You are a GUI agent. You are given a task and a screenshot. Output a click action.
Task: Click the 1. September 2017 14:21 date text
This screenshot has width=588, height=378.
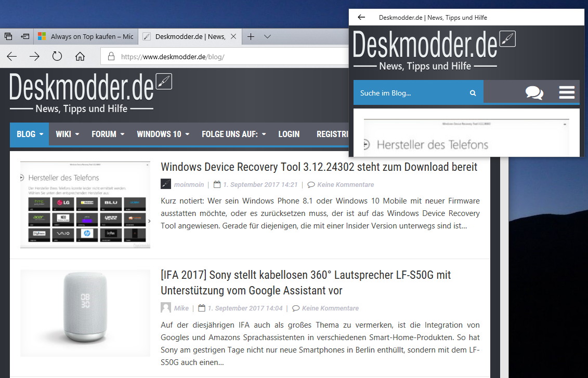(260, 185)
